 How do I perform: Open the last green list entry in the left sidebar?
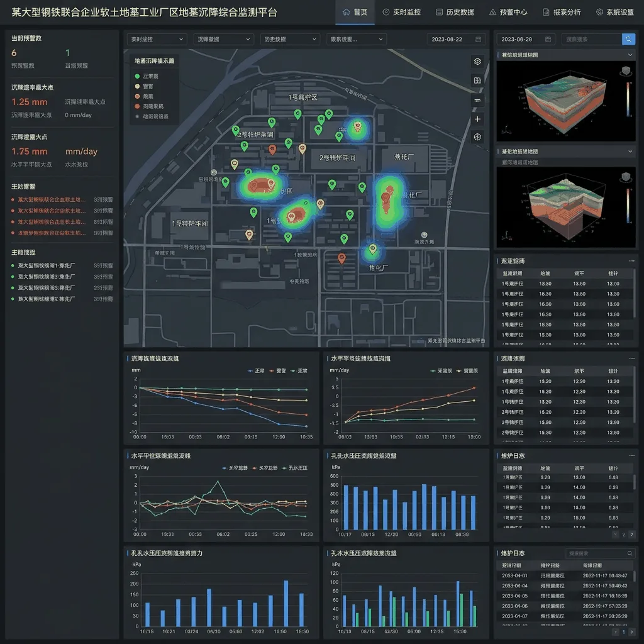tap(62, 299)
